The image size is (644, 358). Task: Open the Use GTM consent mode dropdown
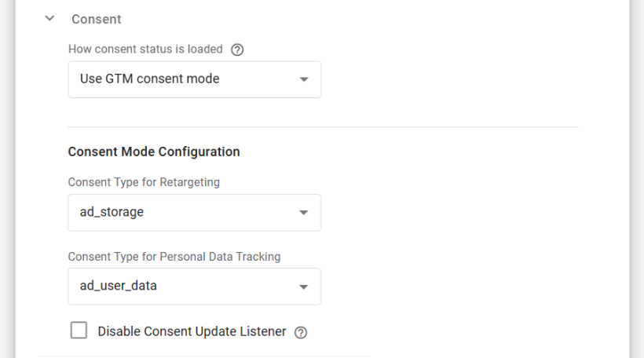[x=194, y=79]
